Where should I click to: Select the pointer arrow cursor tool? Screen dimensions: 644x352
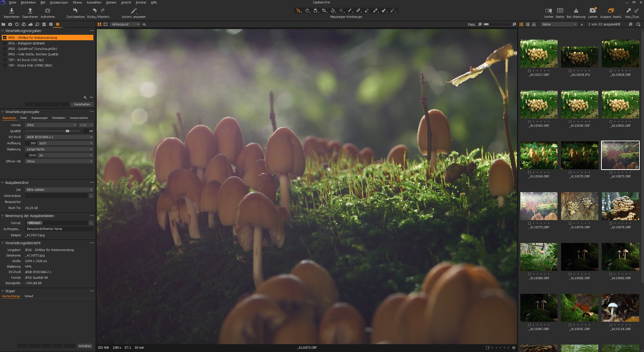pyautogui.click(x=298, y=11)
